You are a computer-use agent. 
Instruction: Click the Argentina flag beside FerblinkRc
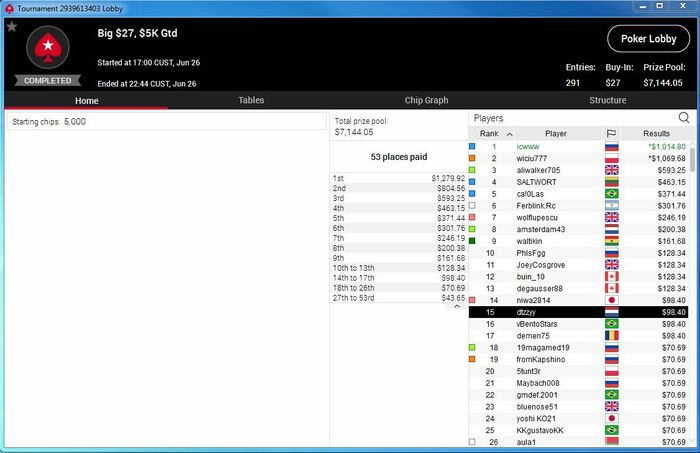coord(612,206)
